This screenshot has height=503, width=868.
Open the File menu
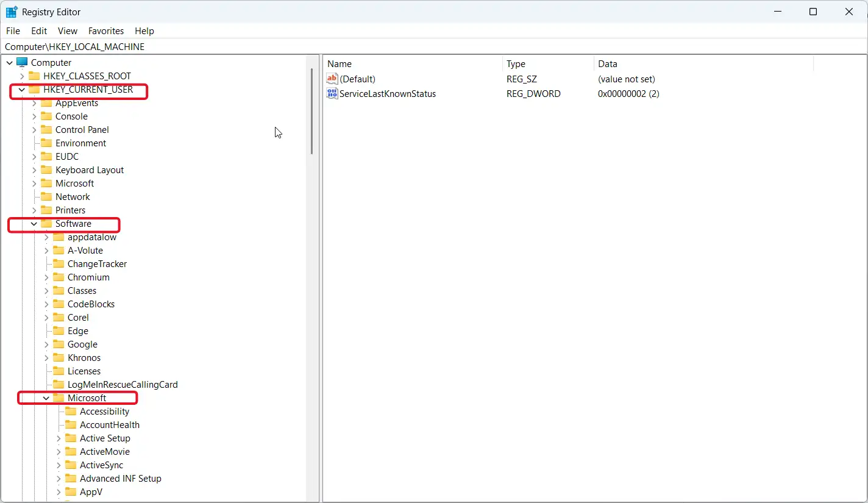coord(13,31)
